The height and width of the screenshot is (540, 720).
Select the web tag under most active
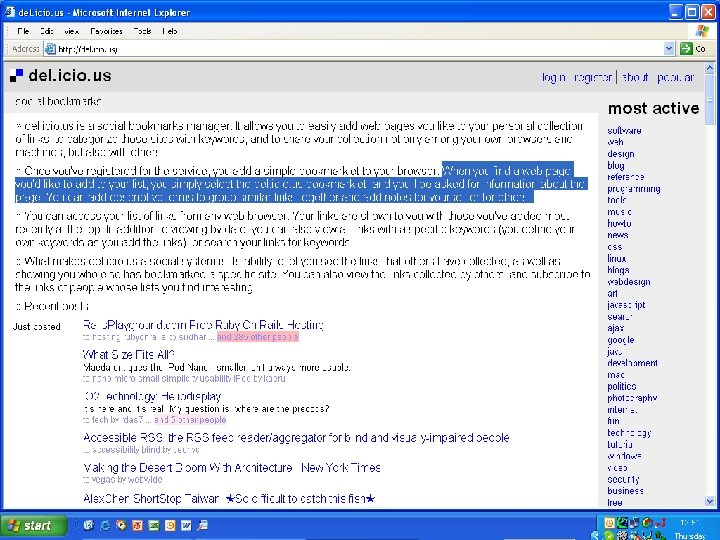(x=615, y=142)
